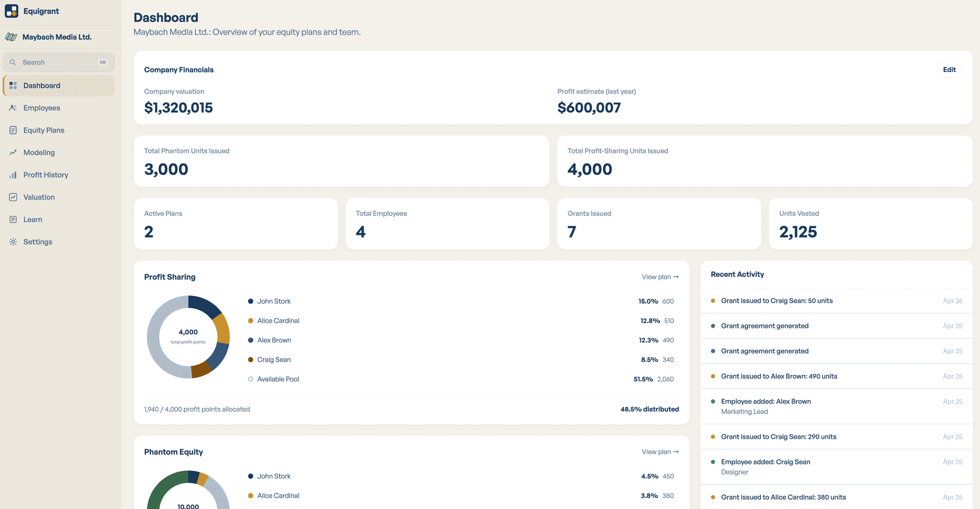The image size is (980, 509).
Task: Click the Employees people icon
Action: click(x=13, y=108)
